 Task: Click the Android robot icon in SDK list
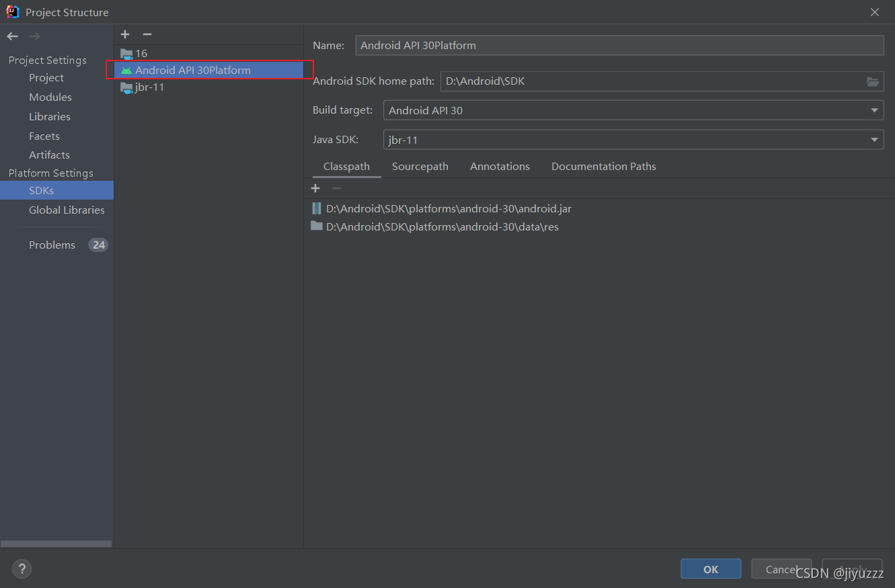pos(126,70)
